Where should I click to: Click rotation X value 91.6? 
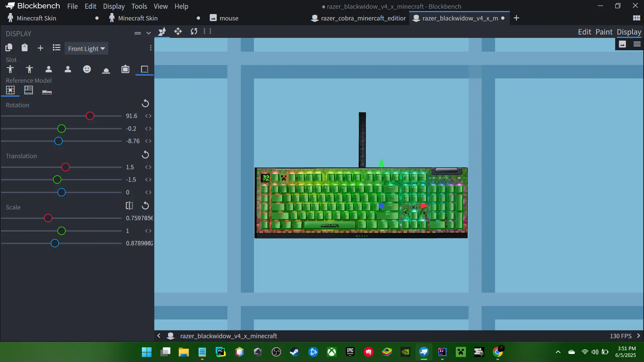[x=132, y=116]
